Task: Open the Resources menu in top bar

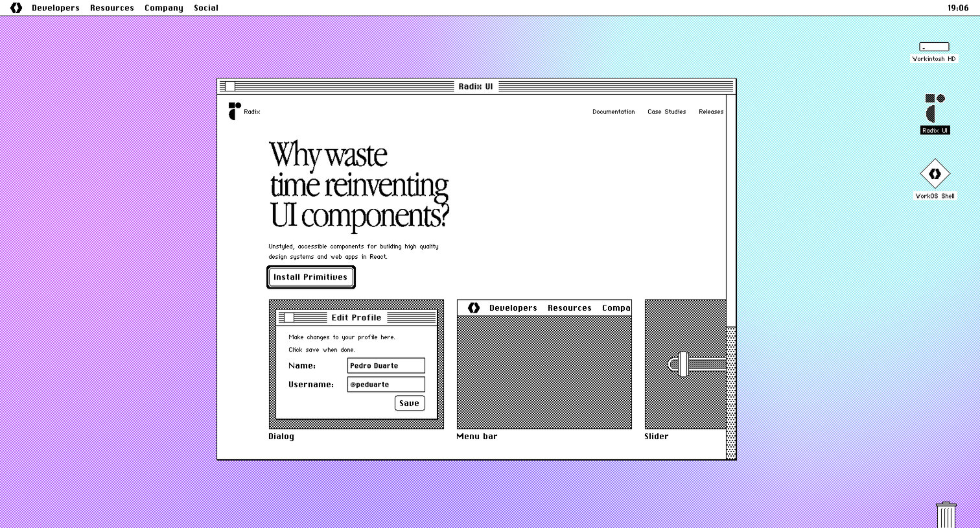Action: (x=112, y=8)
